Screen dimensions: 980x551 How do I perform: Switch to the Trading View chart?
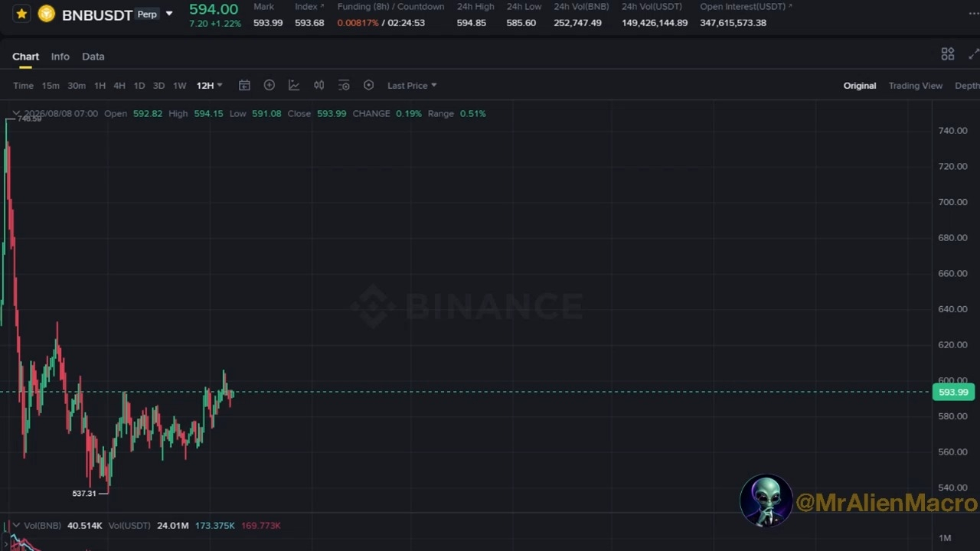click(x=916, y=86)
